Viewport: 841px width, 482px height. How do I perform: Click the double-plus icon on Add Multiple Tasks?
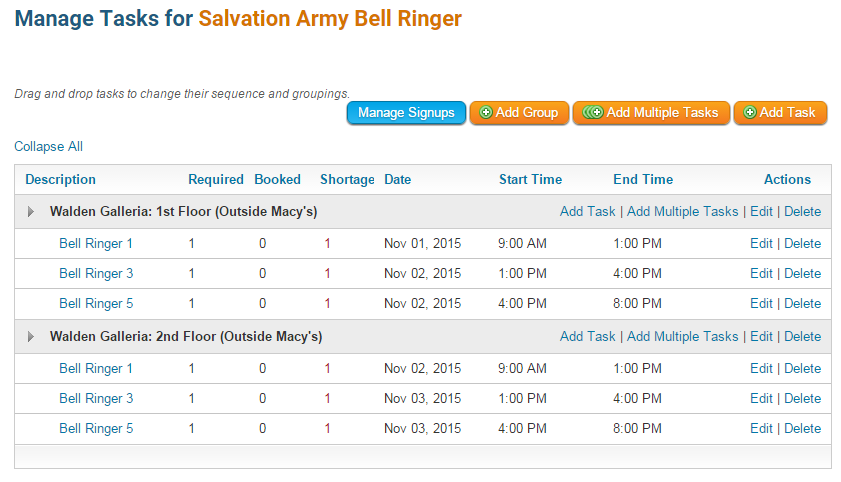pyautogui.click(x=592, y=113)
